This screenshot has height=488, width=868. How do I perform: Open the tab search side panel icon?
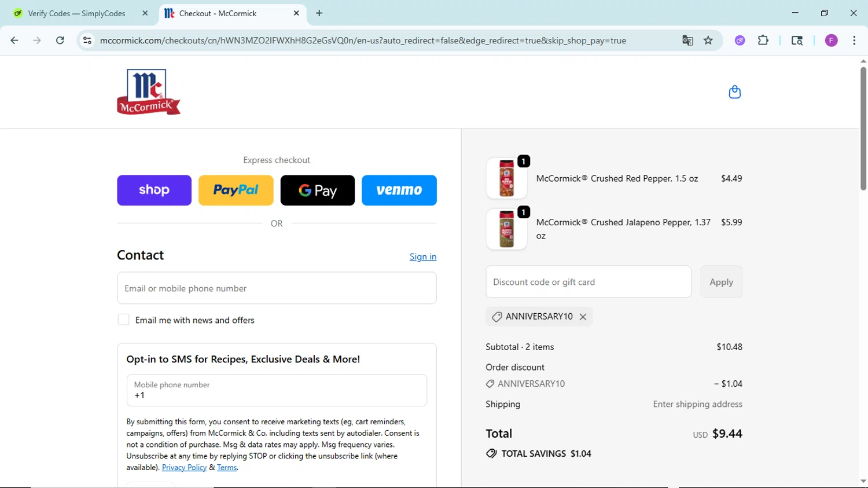797,41
